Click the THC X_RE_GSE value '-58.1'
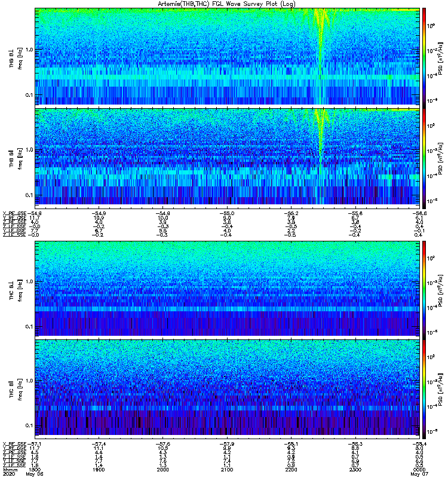The image size is (448, 478). tap(291, 444)
